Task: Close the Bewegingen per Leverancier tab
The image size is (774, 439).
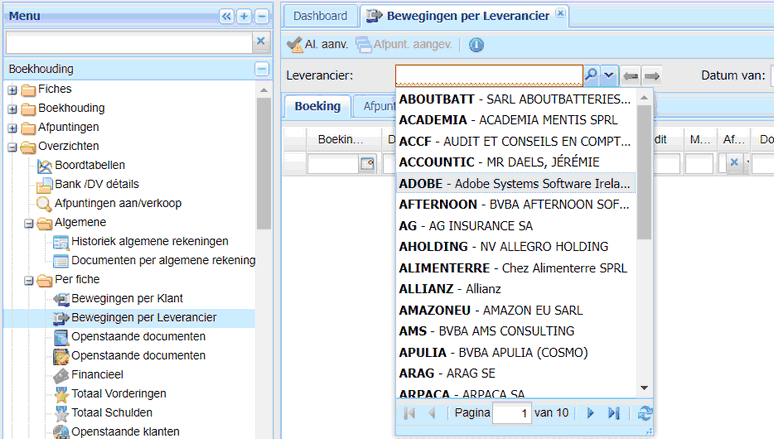Action: click(560, 13)
